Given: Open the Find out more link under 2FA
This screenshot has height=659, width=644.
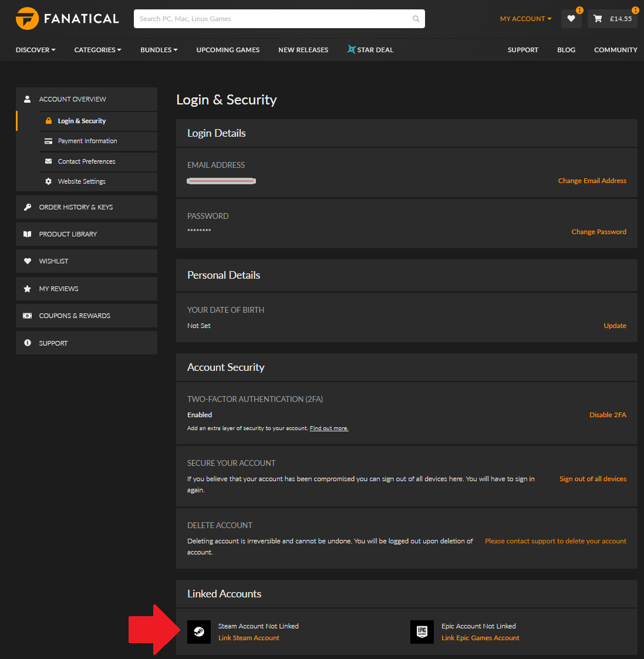Looking at the screenshot, I should click(328, 428).
